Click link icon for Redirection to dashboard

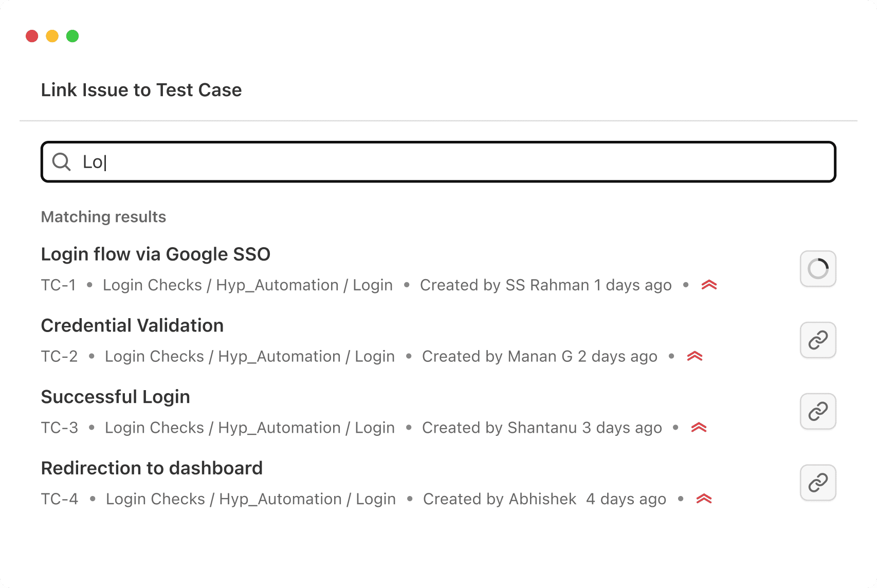pos(818,483)
